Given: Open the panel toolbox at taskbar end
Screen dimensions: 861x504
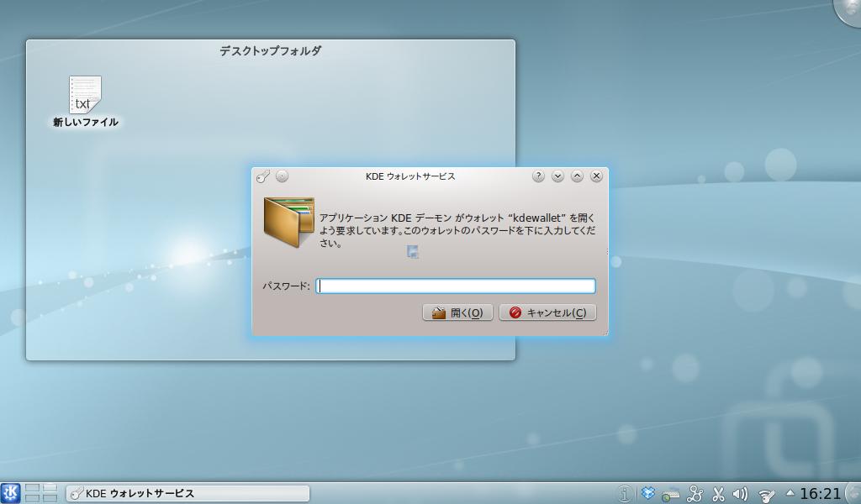Looking at the screenshot, I should click(853, 494).
